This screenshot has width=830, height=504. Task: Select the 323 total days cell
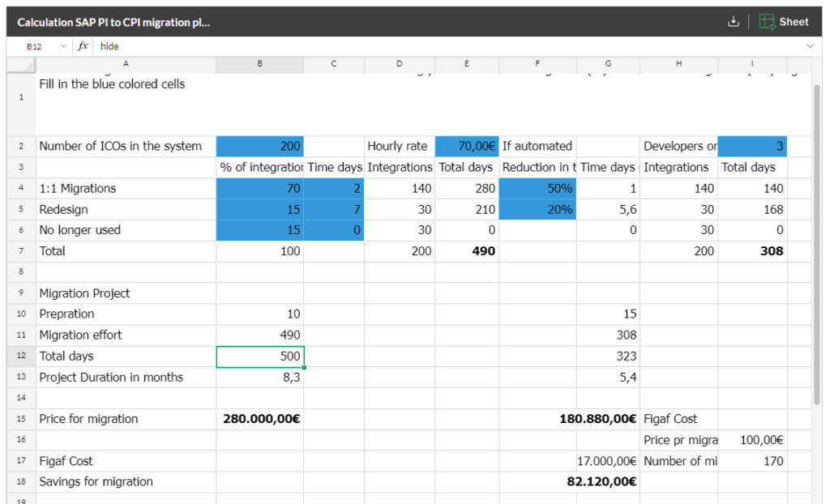[608, 357]
